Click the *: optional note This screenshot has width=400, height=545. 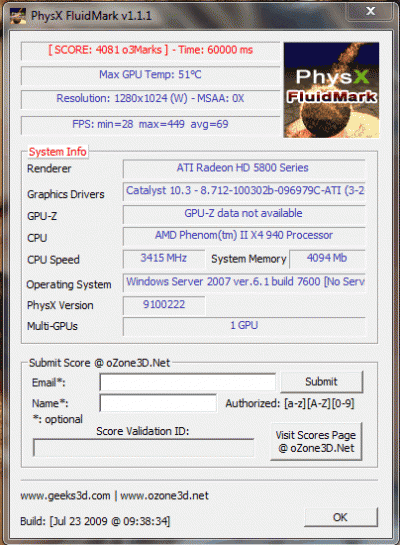tap(58, 419)
